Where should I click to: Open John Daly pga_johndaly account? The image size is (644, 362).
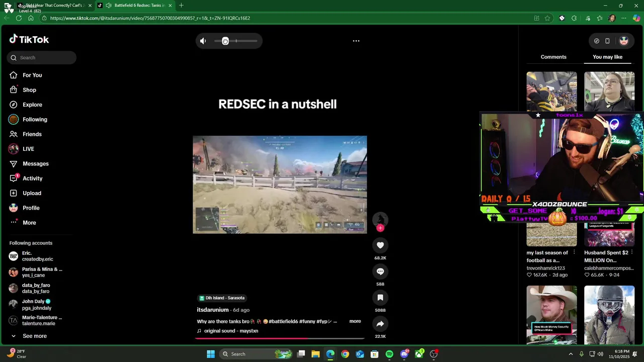click(36, 305)
